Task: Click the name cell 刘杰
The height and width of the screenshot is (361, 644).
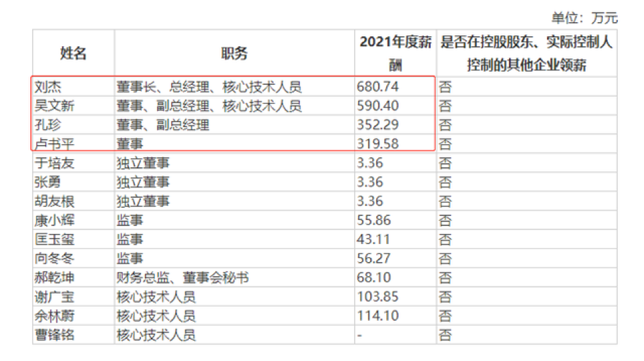Action: [x=48, y=87]
